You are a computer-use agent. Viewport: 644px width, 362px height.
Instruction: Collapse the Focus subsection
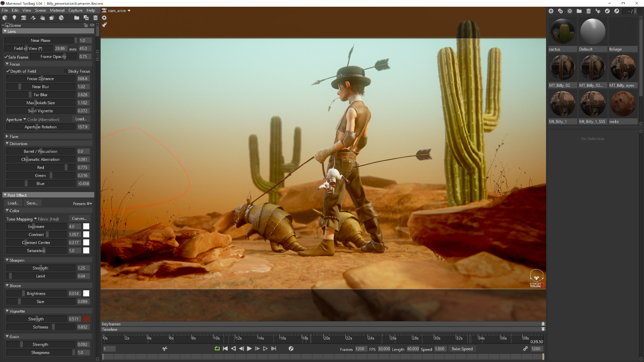pos(7,64)
